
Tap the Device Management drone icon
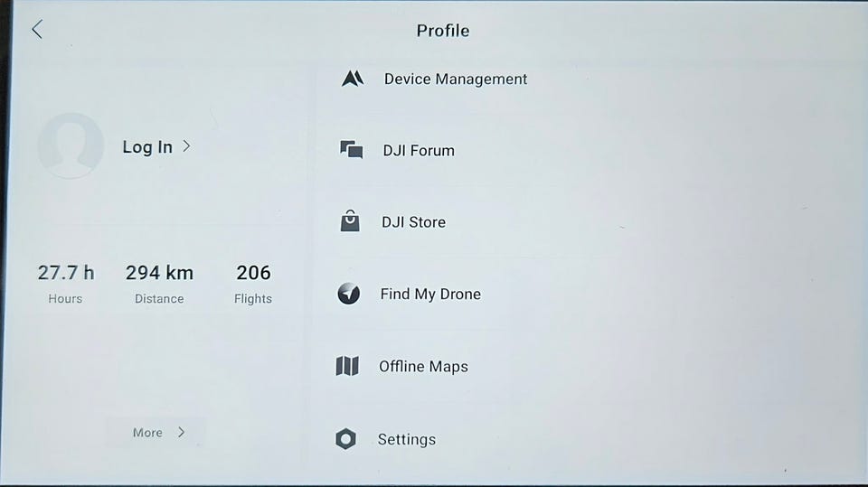[x=353, y=79]
